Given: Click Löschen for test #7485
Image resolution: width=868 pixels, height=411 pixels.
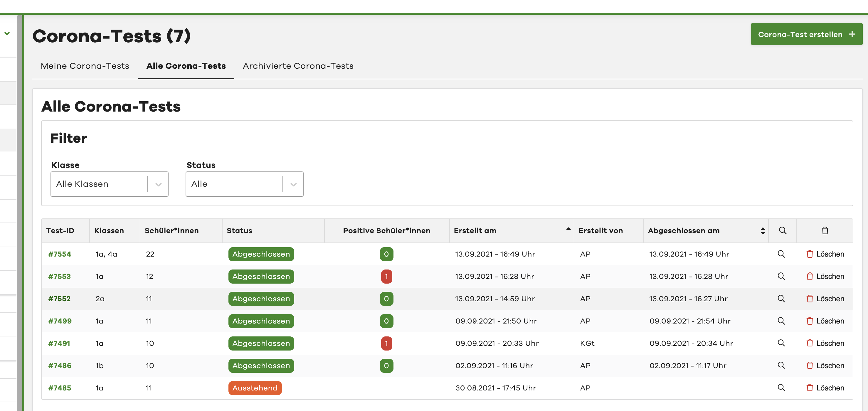Looking at the screenshot, I should pos(830,388).
